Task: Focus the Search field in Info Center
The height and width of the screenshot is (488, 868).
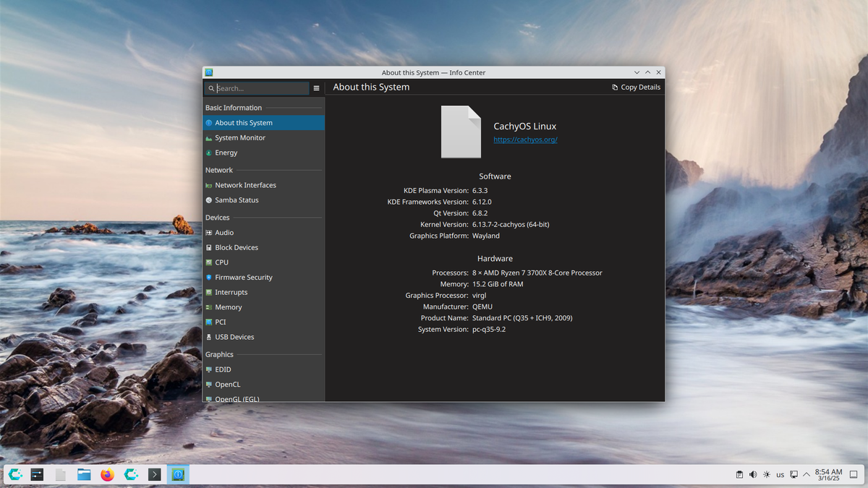Action: pos(257,88)
